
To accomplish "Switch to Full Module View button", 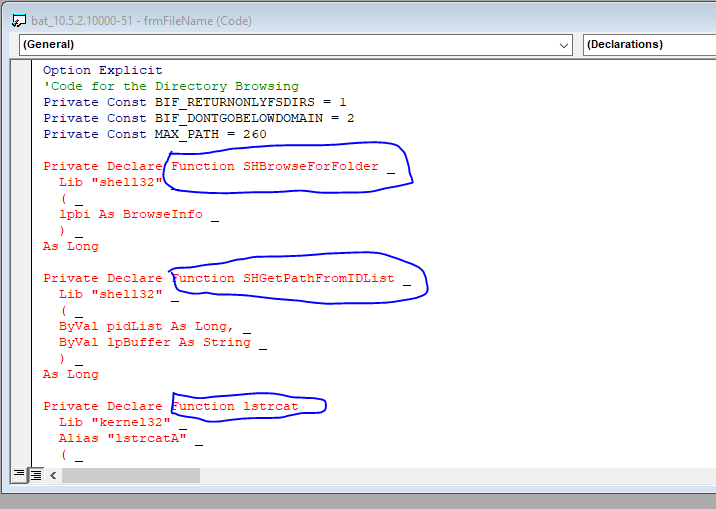I will pos(36,475).
